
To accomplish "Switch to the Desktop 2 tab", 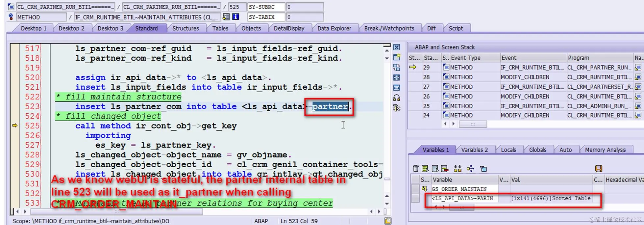I will [x=71, y=28].
